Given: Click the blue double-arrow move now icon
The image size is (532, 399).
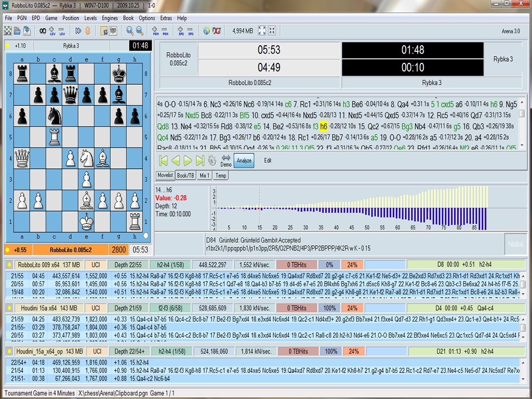Looking at the screenshot, I should [78, 31].
